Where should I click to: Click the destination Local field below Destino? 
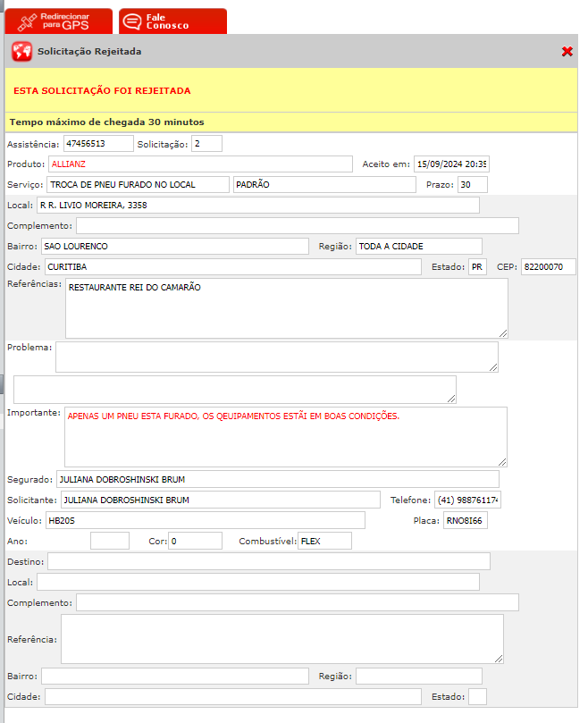tap(258, 582)
